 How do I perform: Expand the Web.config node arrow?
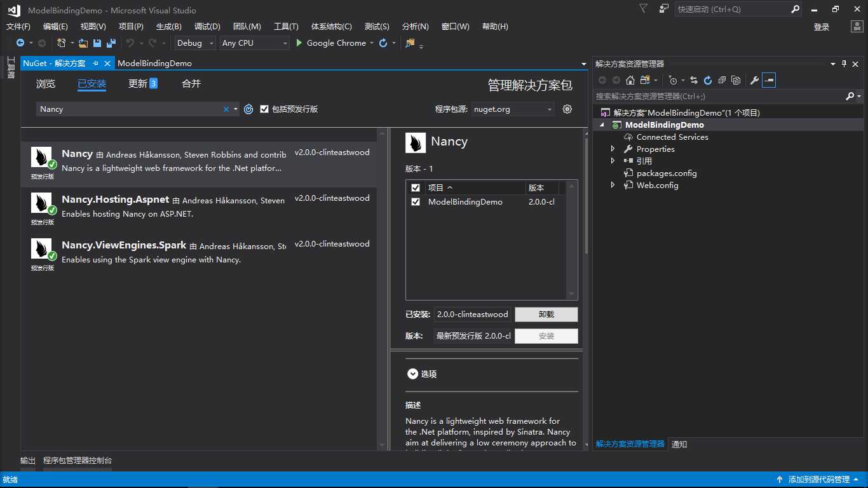coord(613,185)
